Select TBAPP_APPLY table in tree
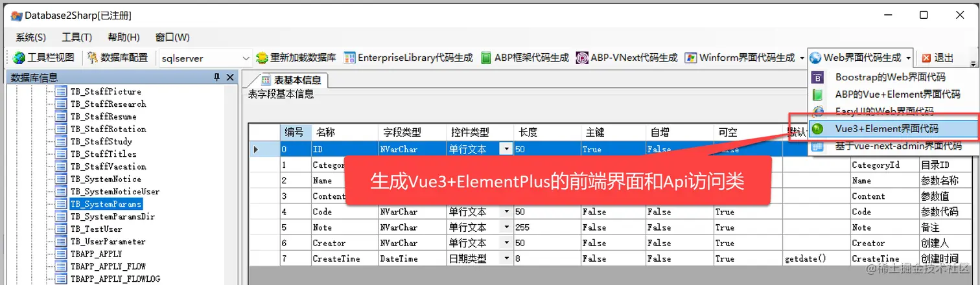 (x=96, y=254)
